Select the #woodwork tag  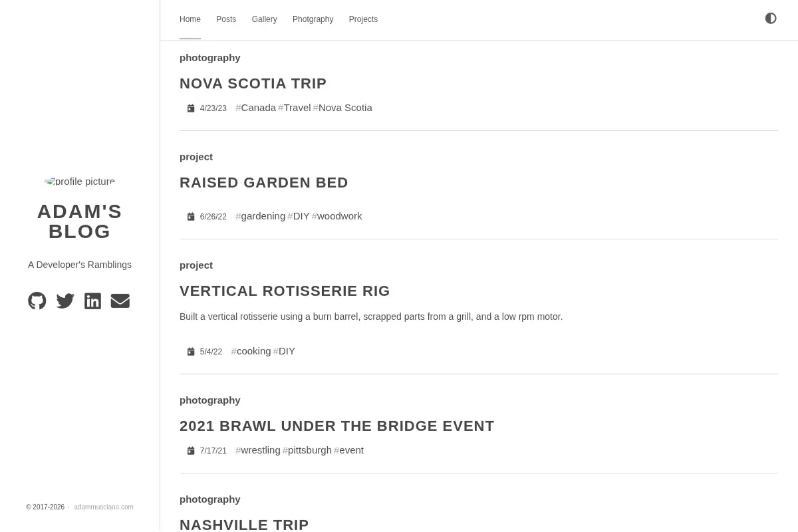[337, 216]
